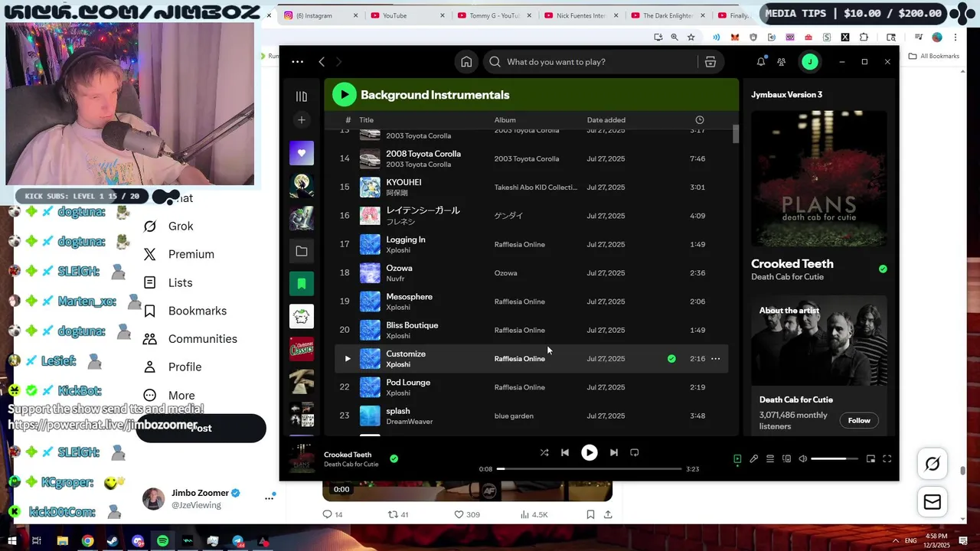
Task: Open Bookmarks in the X sidebar
Action: coord(185,311)
